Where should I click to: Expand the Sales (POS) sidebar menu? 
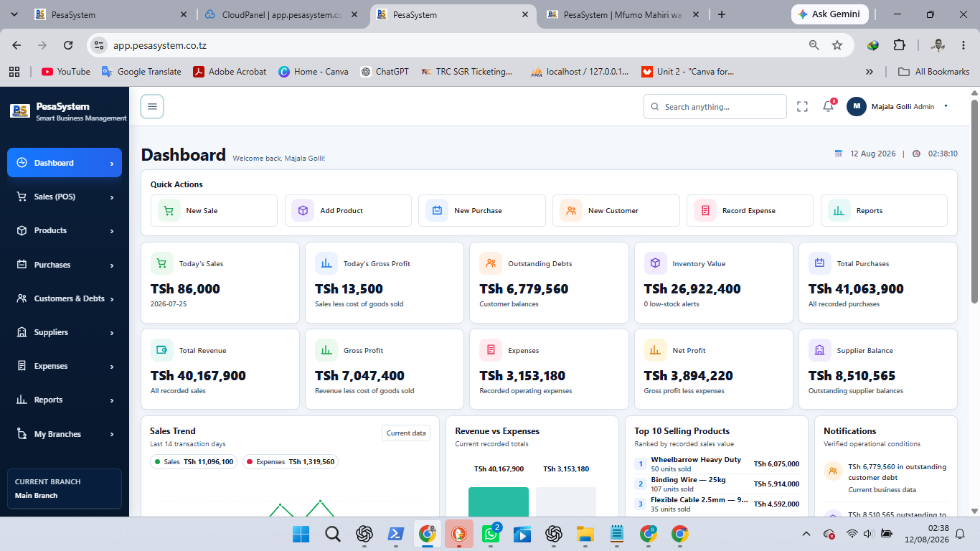[65, 197]
